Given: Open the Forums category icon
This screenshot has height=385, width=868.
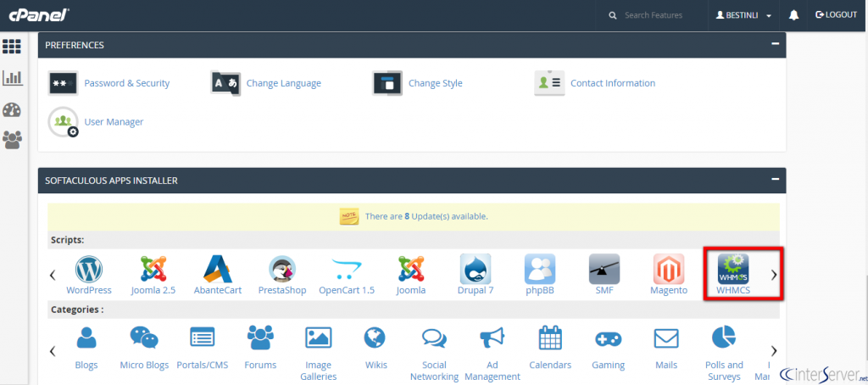Looking at the screenshot, I should [x=260, y=338].
